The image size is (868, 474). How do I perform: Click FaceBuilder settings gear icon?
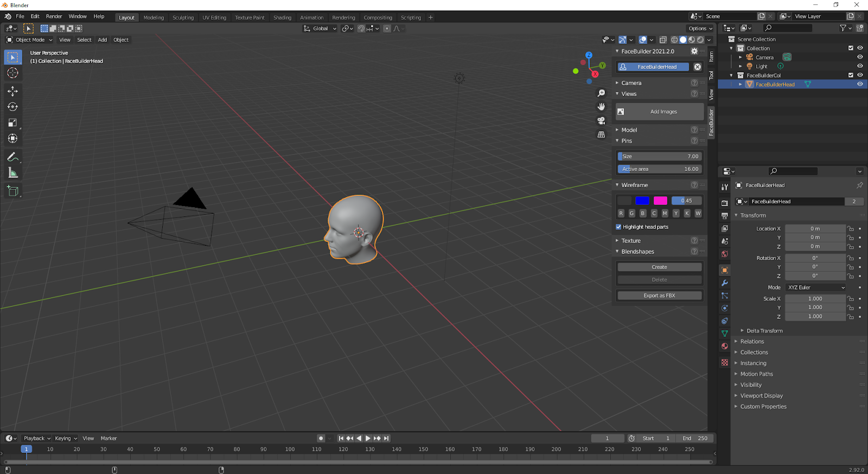[x=694, y=51]
